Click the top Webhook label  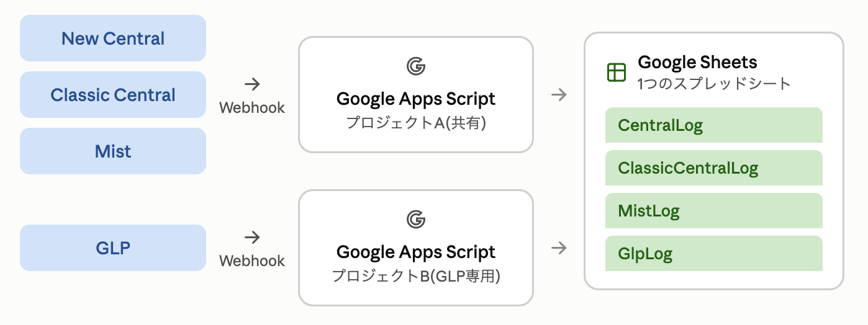pos(252,107)
